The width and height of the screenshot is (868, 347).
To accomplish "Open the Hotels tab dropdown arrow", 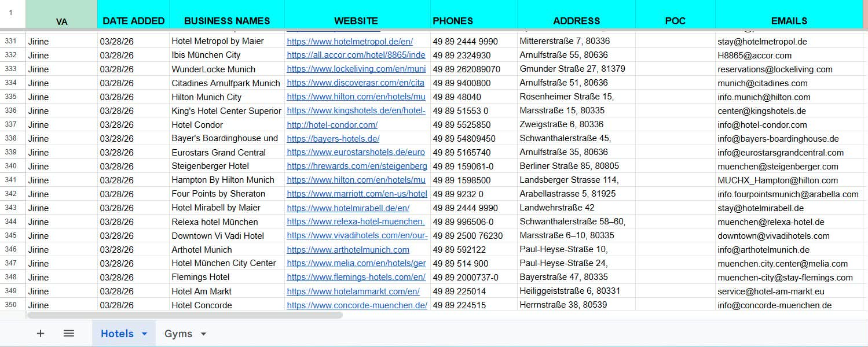I will [x=145, y=334].
